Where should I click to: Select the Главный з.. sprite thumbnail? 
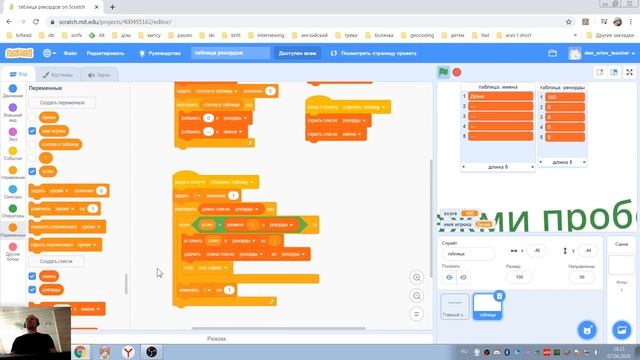click(x=454, y=307)
